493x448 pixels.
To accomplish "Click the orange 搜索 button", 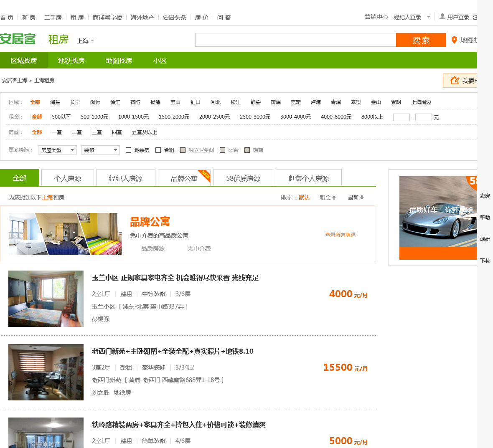I will click(x=421, y=40).
